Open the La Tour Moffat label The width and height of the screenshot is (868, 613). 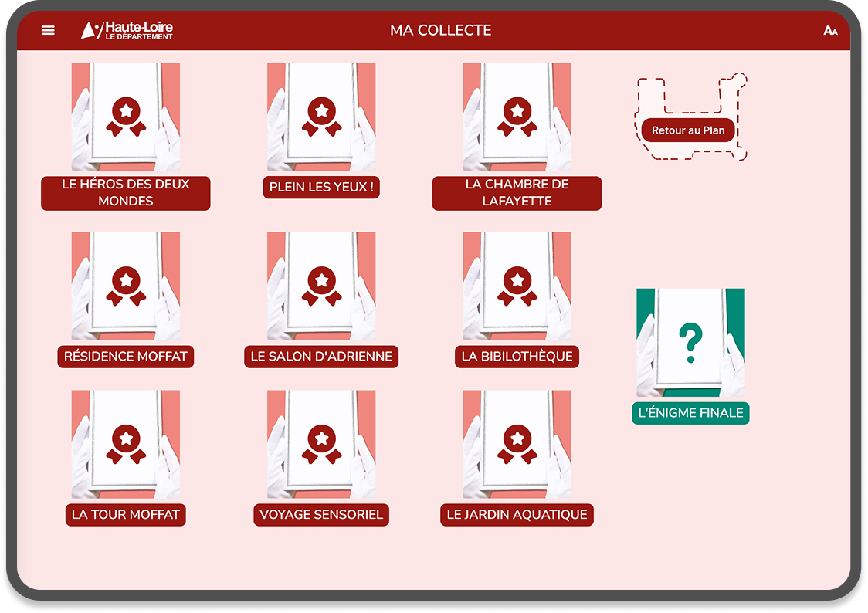click(126, 515)
